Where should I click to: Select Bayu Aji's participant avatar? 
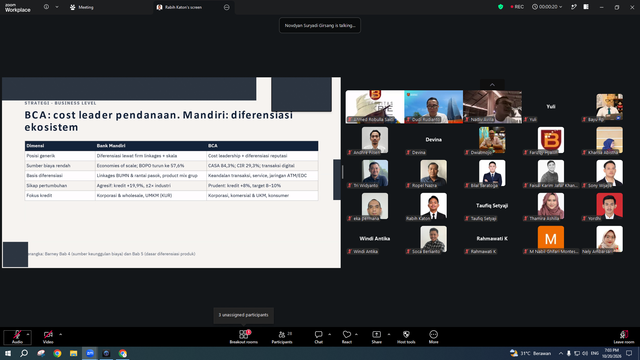[609, 107]
